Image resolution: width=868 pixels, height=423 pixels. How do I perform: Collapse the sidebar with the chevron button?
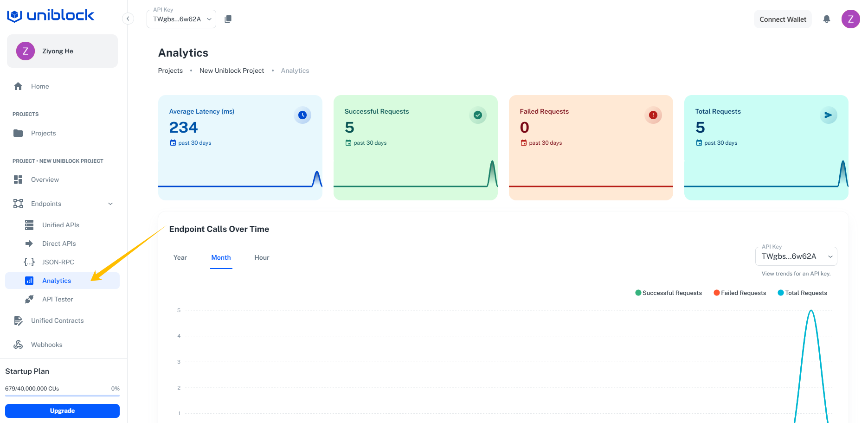tap(128, 19)
